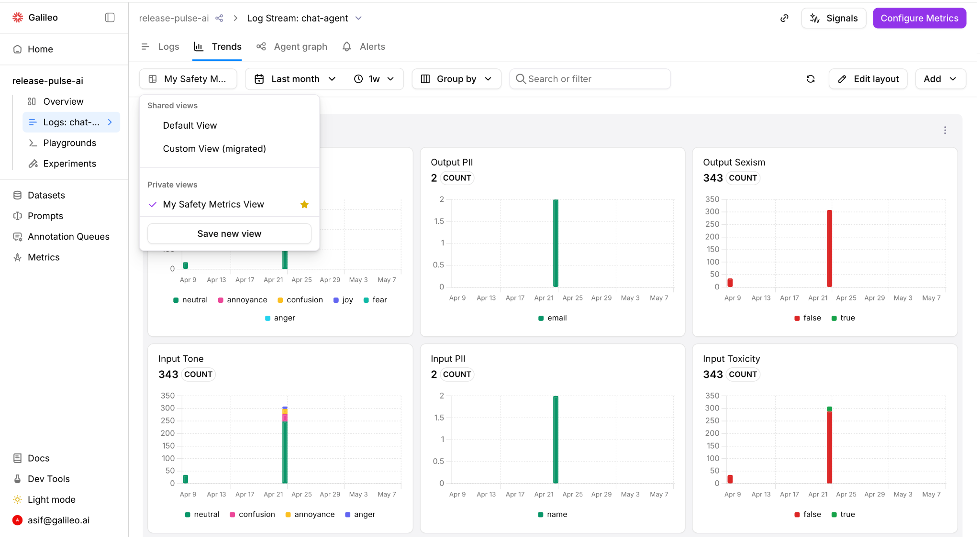Expand the Logs: chat-... chevron arrow
The height and width of the screenshot is (541, 980).
point(110,122)
